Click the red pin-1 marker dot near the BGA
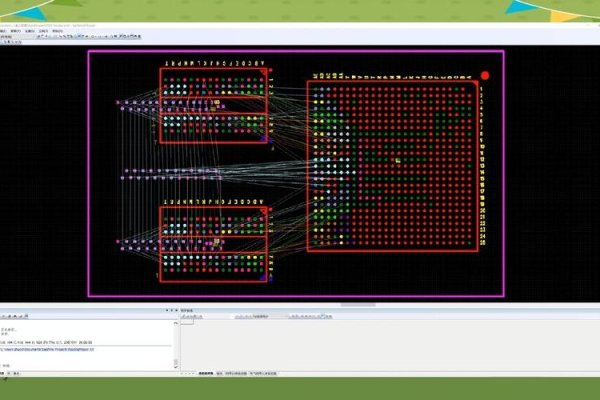This screenshot has width=600, height=400. tap(485, 75)
